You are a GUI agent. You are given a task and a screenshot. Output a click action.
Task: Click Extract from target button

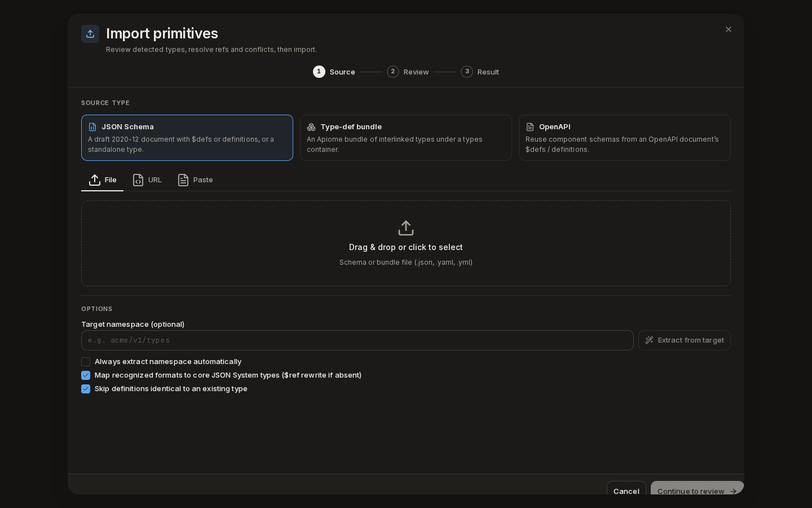(x=685, y=340)
